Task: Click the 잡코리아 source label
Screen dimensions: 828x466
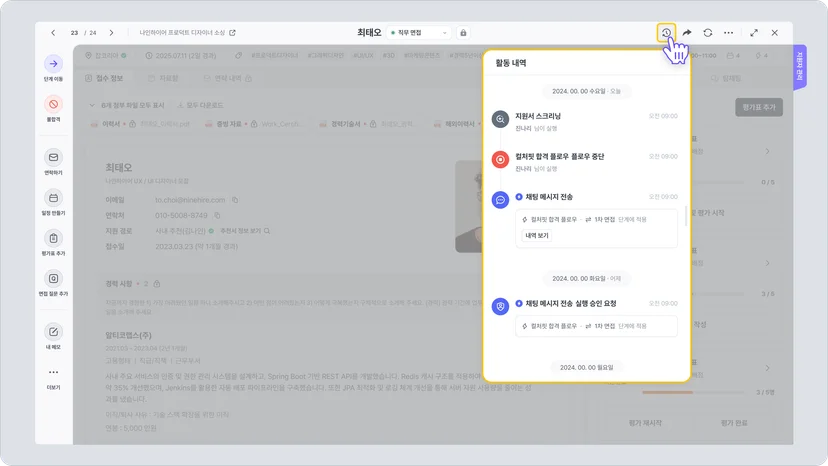Action: 106,55
